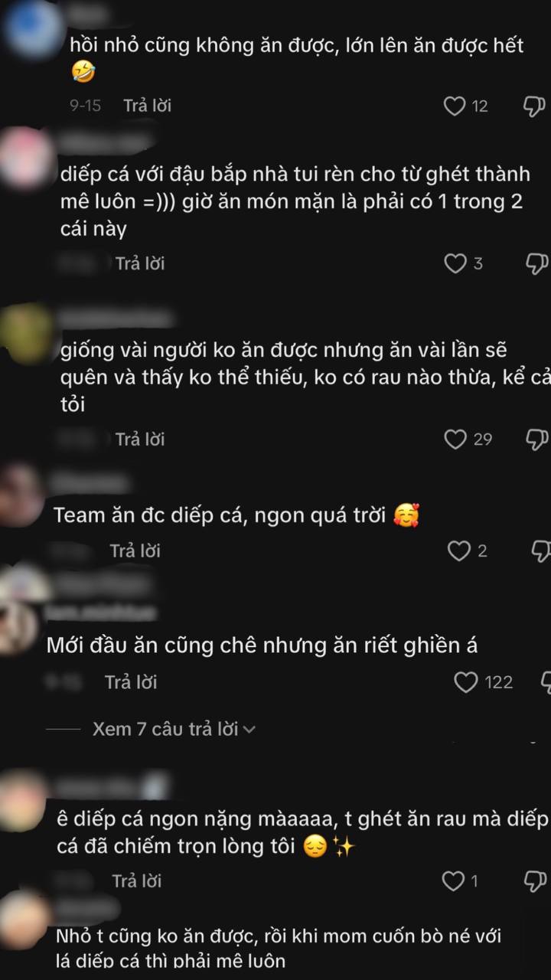This screenshot has width=551, height=980.
Task: Like the comment with 12 likes
Action: coord(455,106)
